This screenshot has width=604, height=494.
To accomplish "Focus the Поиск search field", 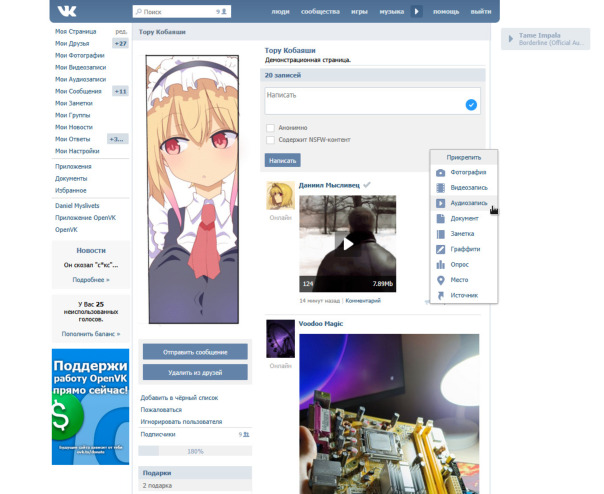I will (x=182, y=12).
